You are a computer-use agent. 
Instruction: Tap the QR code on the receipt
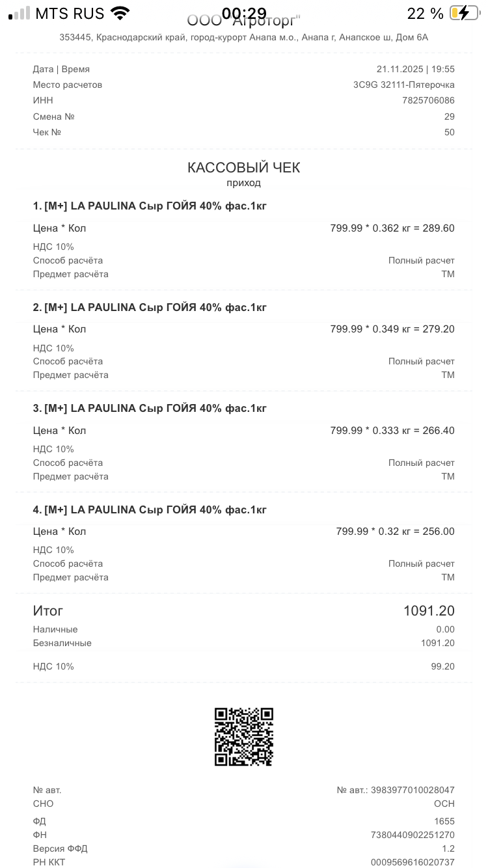coord(244,737)
